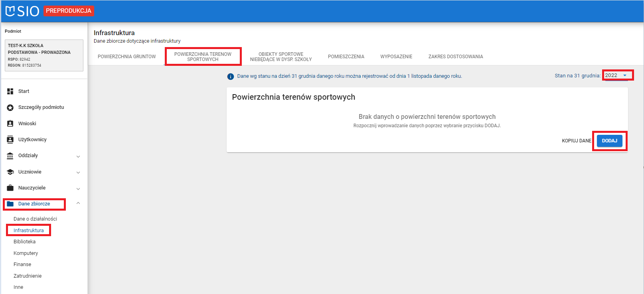Switch to Powierzchnia gruntów tab
The image size is (644, 294).
(126, 57)
